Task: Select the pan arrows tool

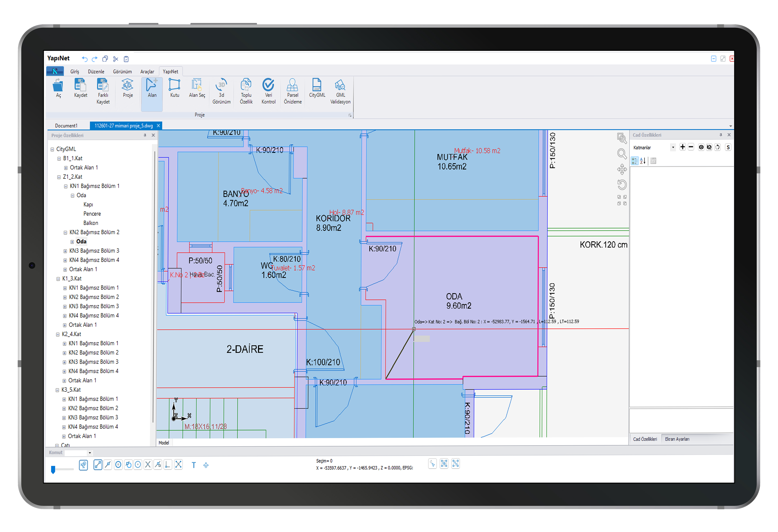Action: (x=622, y=169)
